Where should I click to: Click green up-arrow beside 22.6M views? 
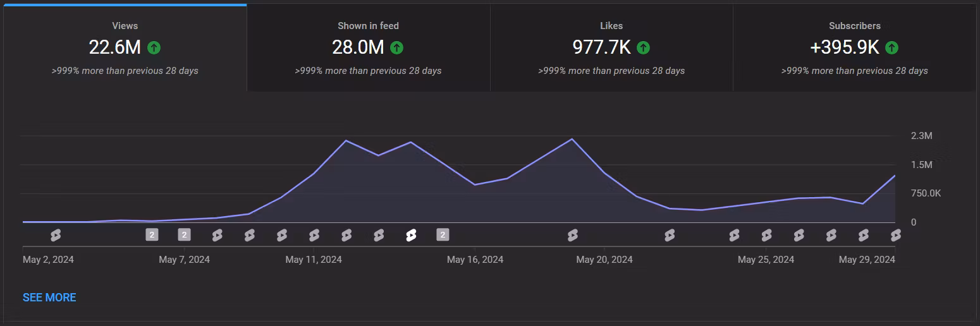(x=154, y=47)
